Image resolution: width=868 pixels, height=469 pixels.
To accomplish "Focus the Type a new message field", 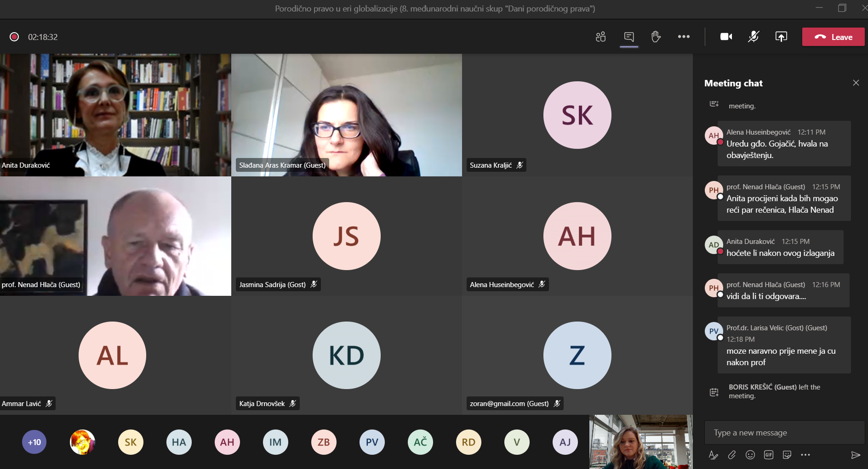I will [784, 433].
